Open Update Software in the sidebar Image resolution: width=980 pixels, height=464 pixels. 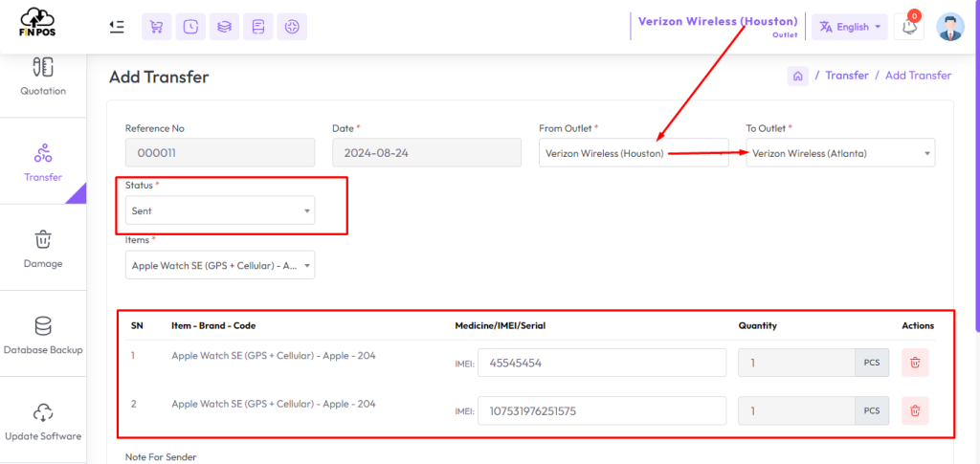pyautogui.click(x=42, y=421)
